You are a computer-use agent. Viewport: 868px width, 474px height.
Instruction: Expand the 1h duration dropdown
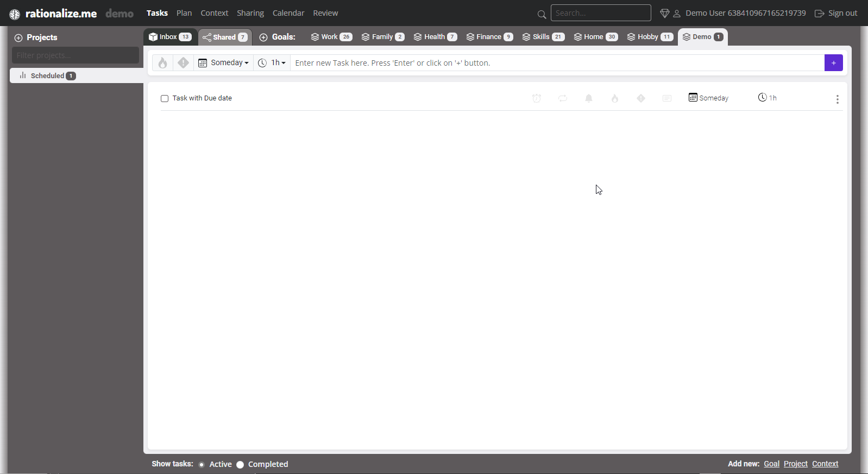pos(272,63)
